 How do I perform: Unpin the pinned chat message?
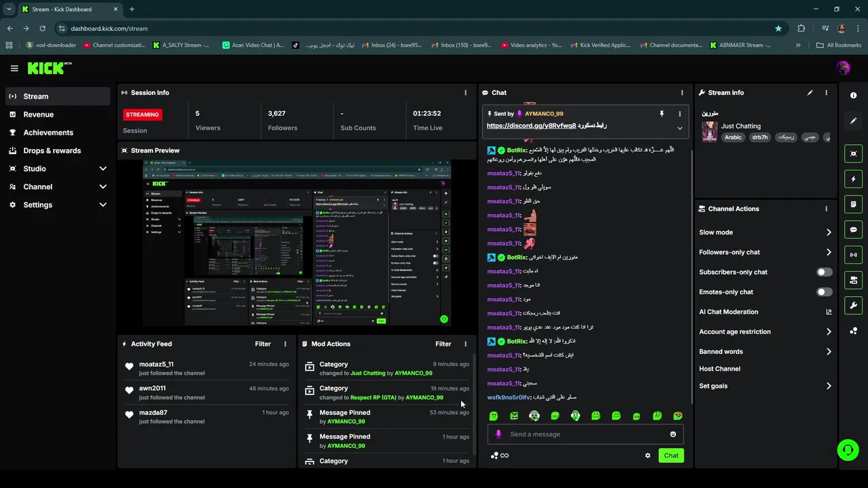pyautogui.click(x=662, y=114)
